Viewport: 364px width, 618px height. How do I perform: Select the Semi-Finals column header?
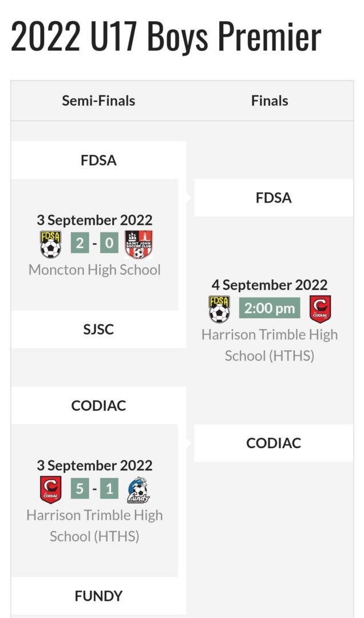[98, 101]
